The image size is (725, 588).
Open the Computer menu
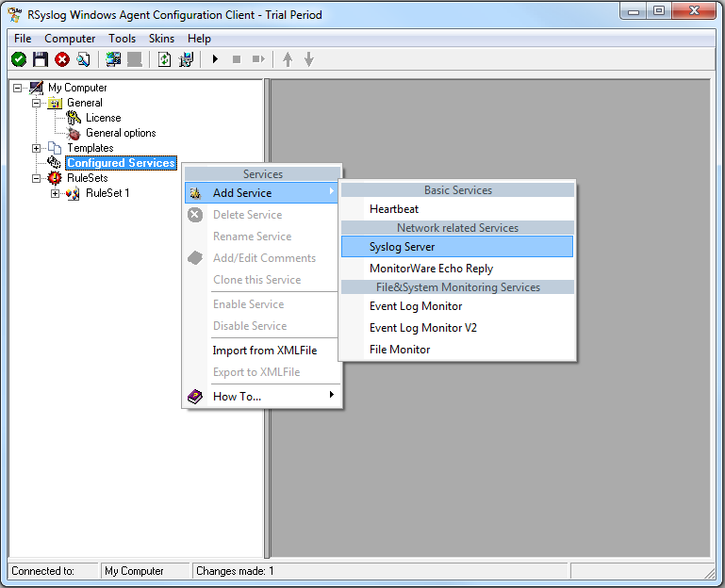tap(70, 39)
